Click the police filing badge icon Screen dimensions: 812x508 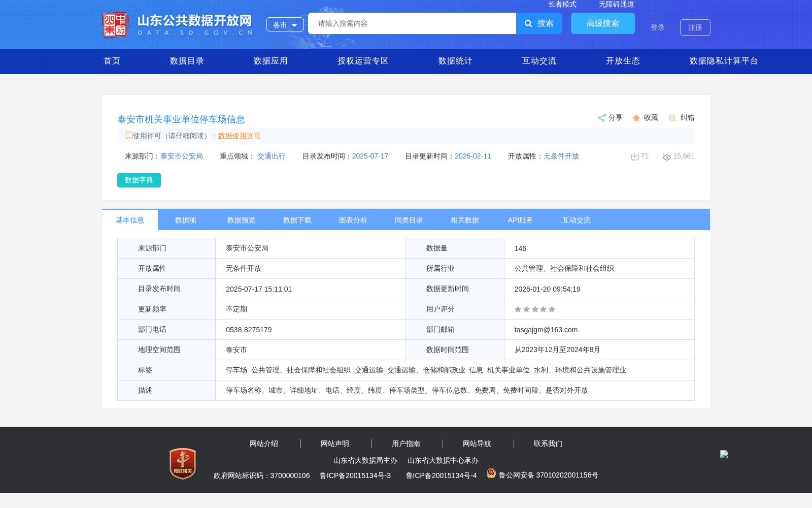tap(491, 473)
